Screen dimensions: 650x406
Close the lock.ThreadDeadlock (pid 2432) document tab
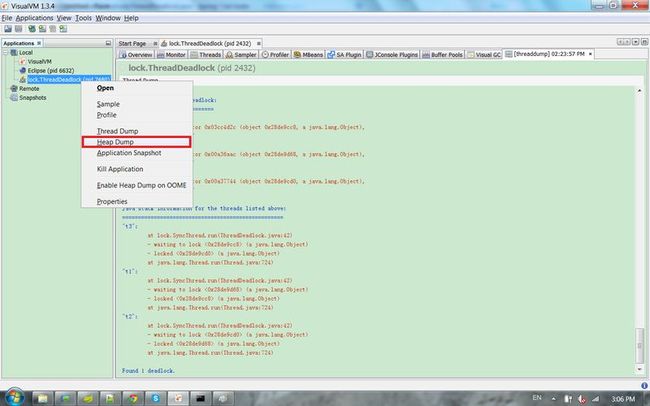pos(259,44)
